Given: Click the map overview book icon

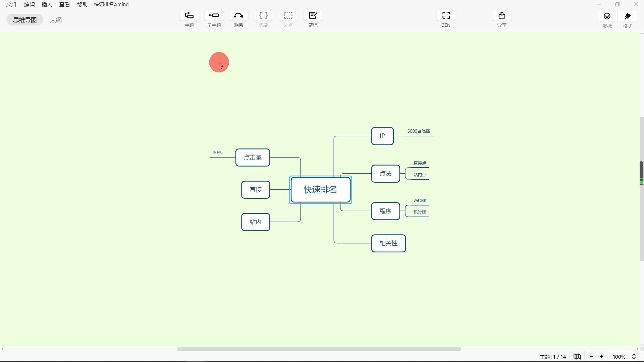Looking at the screenshot, I should tap(577, 357).
